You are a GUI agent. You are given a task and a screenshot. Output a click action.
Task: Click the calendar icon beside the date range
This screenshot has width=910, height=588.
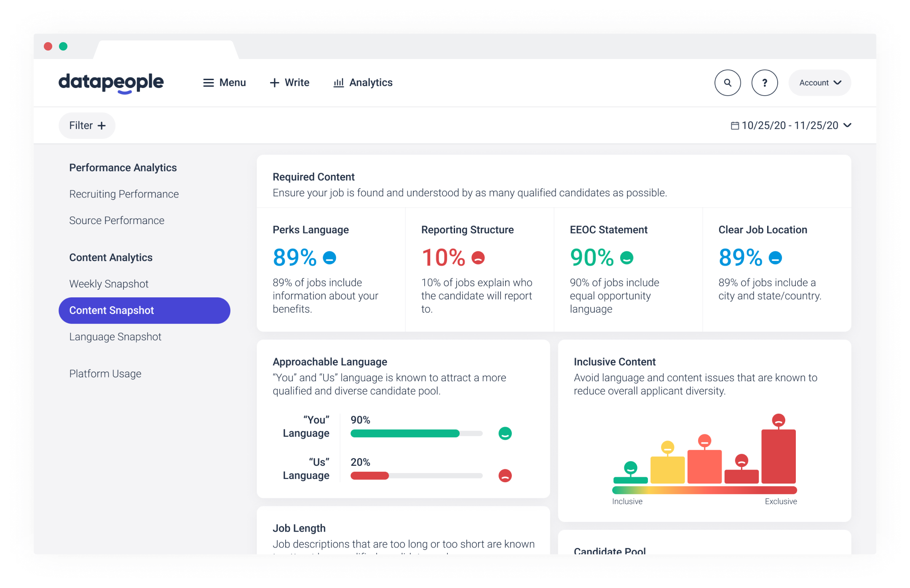[734, 125]
